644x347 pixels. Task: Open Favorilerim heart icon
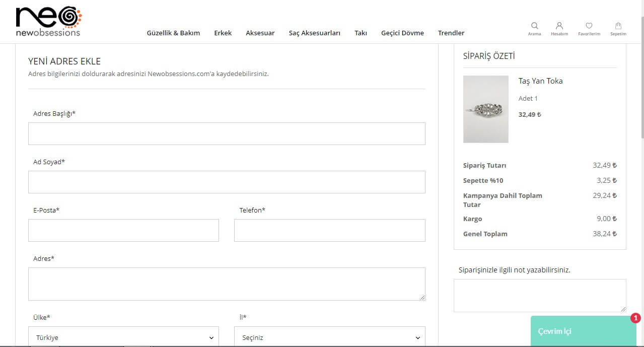click(x=589, y=26)
